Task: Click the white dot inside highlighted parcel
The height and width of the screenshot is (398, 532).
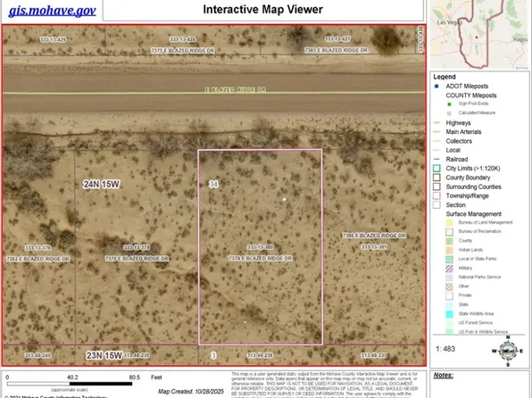Action: 285,200
